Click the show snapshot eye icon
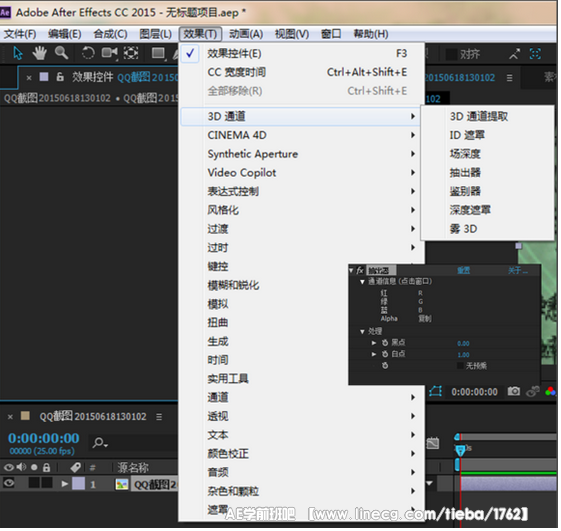The height and width of the screenshot is (531, 561). pyautogui.click(x=533, y=393)
